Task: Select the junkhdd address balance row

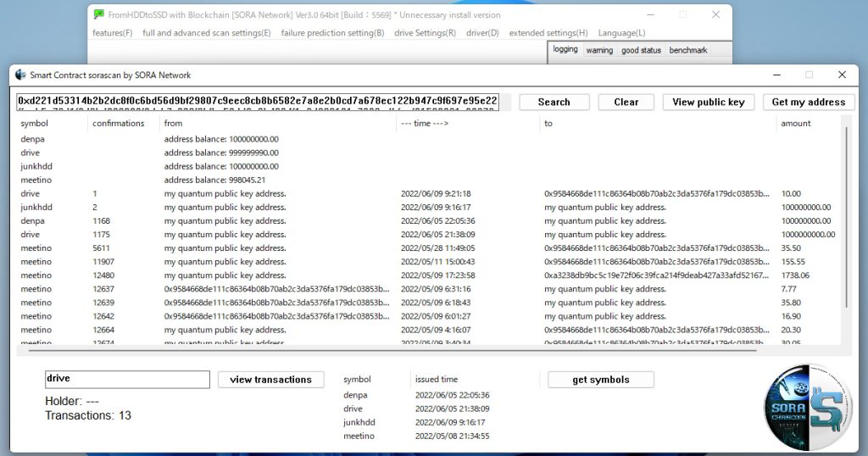Action: pos(426,166)
